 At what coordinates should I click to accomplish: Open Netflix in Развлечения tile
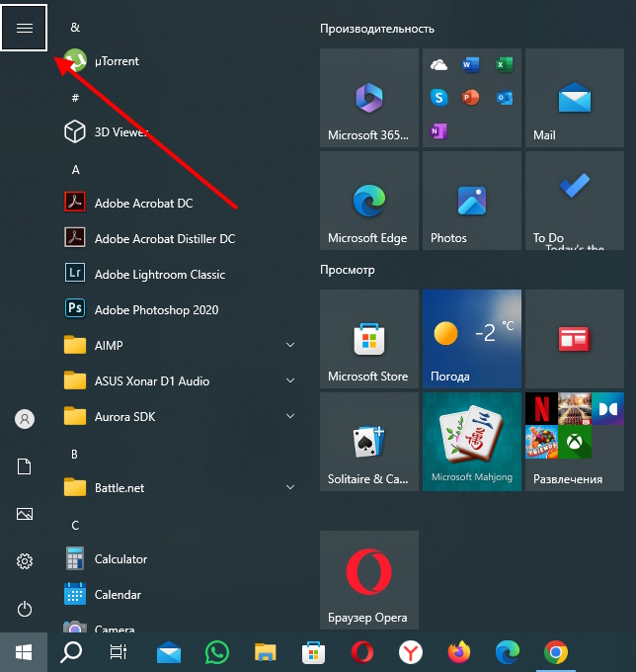pyautogui.click(x=542, y=409)
